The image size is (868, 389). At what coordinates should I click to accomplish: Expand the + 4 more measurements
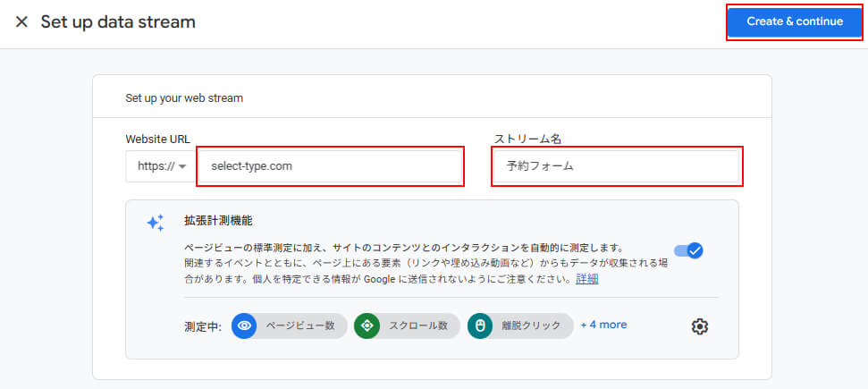[x=603, y=325]
